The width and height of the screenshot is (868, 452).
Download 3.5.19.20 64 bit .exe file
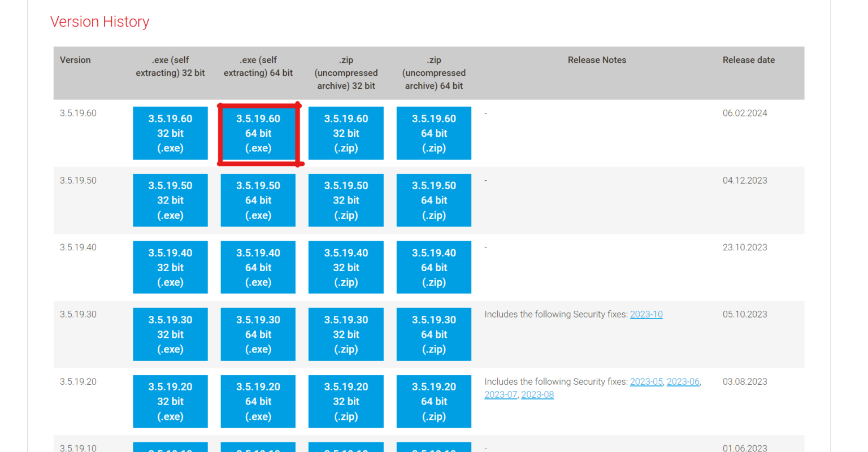258,402
